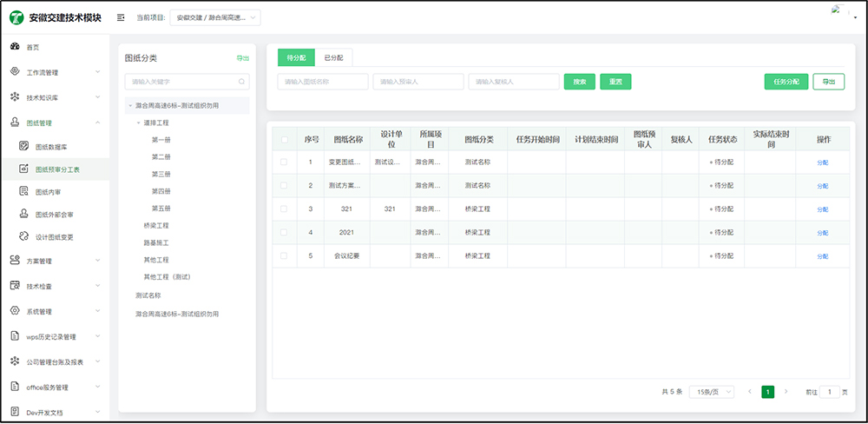The height and width of the screenshot is (424, 868).
Task: Open the 当前项目 project dropdown
Action: point(215,17)
